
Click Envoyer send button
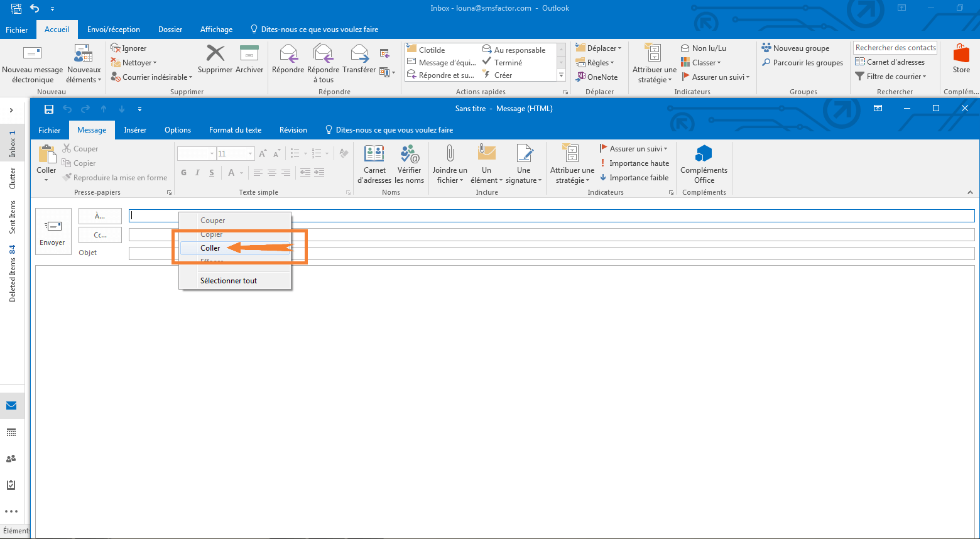(53, 231)
